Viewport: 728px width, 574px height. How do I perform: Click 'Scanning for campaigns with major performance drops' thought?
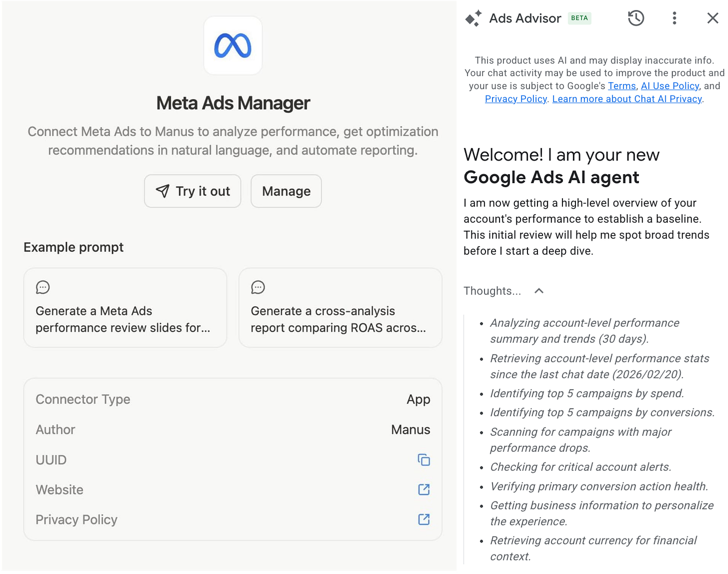pos(580,440)
